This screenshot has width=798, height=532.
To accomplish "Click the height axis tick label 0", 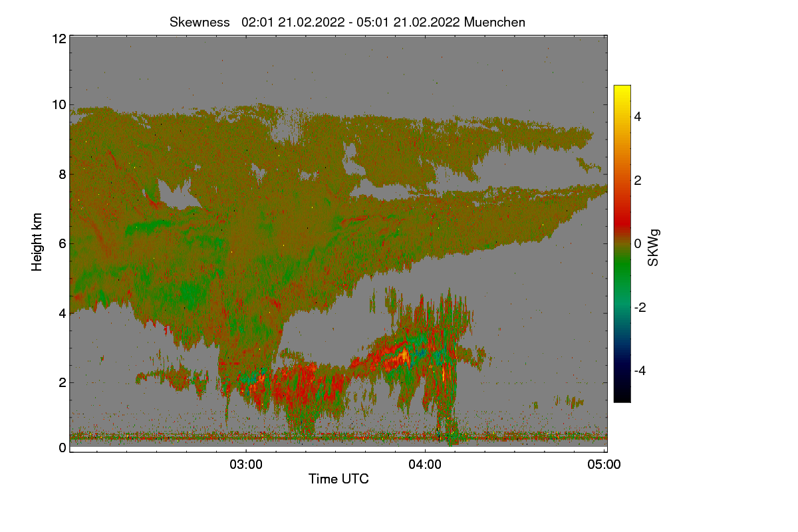I will (x=63, y=448).
